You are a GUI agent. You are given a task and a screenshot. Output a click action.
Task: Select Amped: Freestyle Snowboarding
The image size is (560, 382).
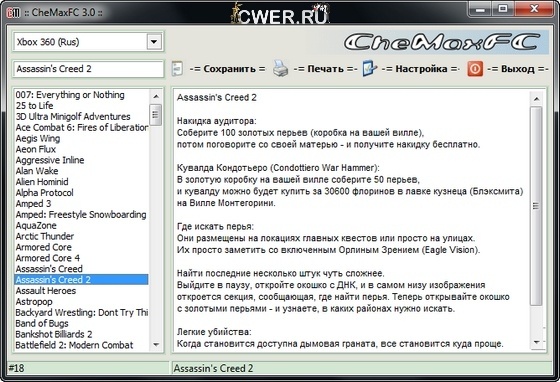[x=81, y=215]
